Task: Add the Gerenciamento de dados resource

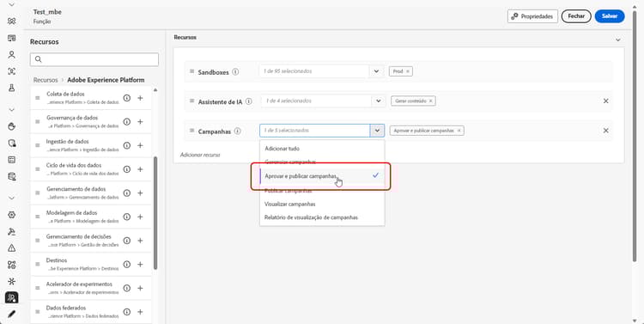Action: coord(140,193)
